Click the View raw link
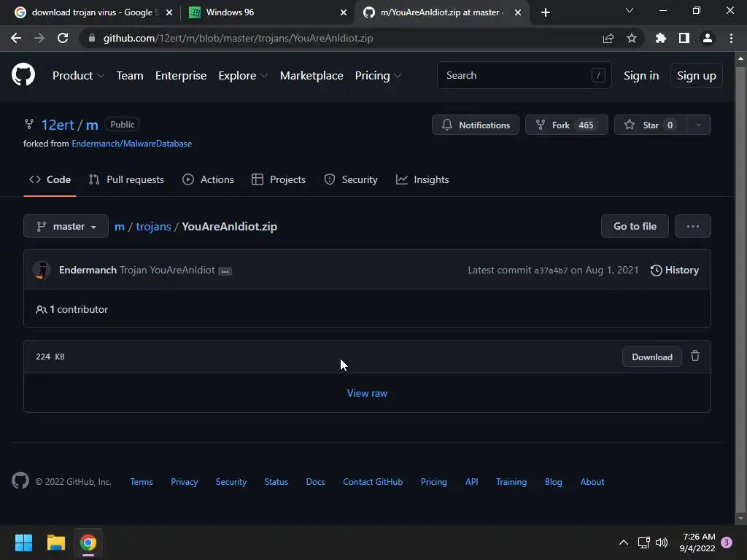Image resolution: width=747 pixels, height=560 pixels. click(367, 393)
